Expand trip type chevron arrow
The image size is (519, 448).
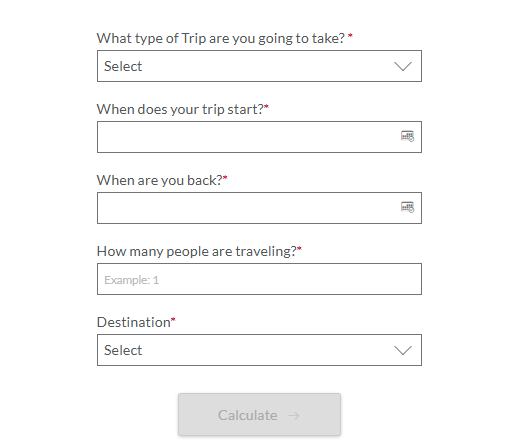[x=403, y=66]
